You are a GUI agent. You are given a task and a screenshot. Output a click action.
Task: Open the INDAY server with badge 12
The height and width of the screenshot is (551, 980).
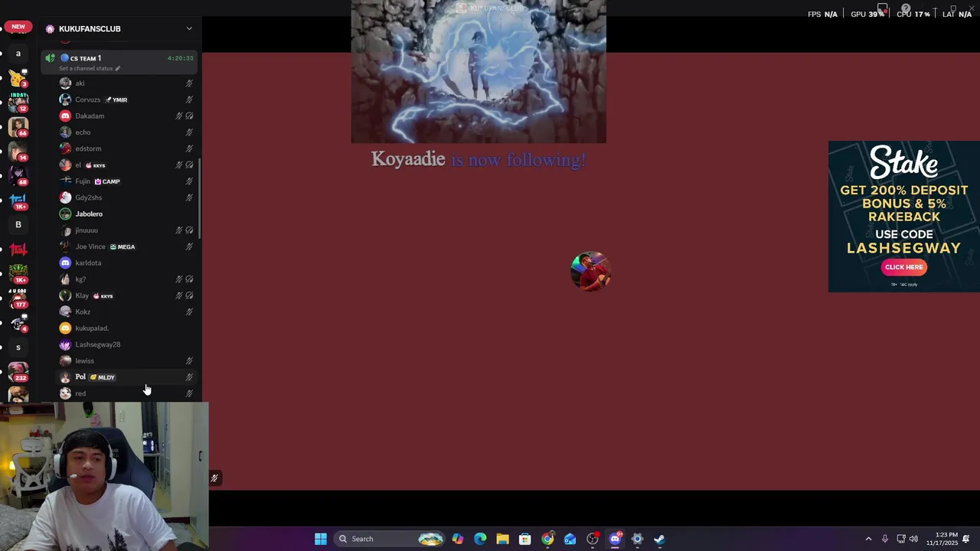pyautogui.click(x=18, y=102)
